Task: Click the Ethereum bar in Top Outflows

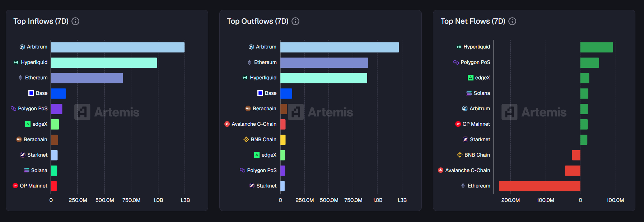Action: coord(324,63)
